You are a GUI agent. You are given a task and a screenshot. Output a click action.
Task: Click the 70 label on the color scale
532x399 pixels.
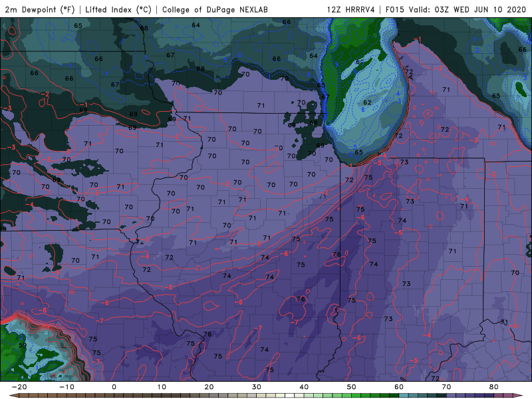point(446,387)
